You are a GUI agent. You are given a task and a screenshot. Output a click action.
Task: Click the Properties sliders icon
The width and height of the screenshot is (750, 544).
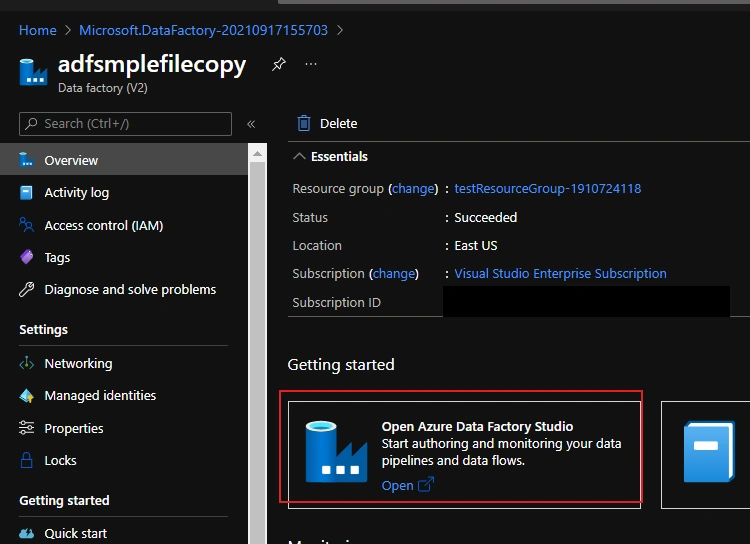pos(27,428)
